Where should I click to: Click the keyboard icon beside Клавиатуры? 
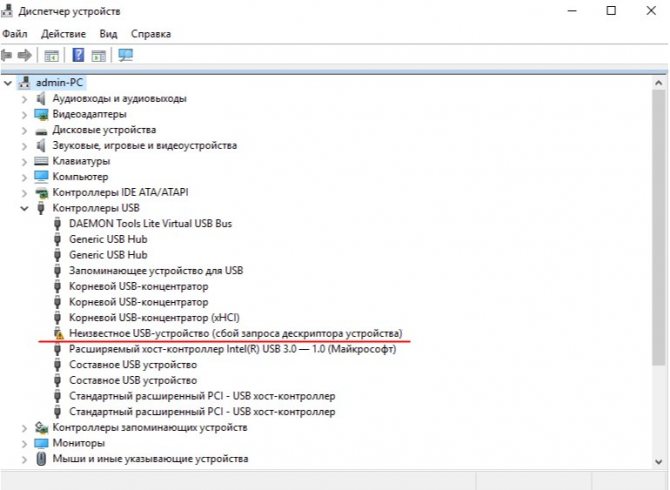[x=41, y=161]
